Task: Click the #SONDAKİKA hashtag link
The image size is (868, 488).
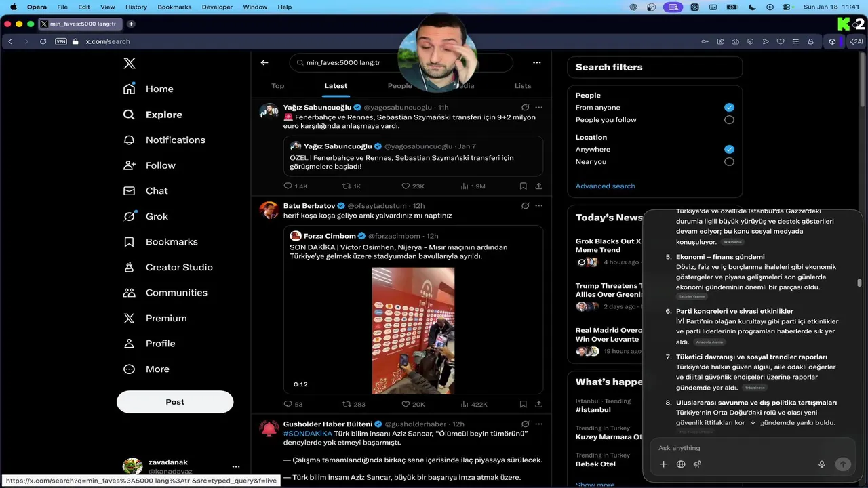Action: [x=308, y=433]
